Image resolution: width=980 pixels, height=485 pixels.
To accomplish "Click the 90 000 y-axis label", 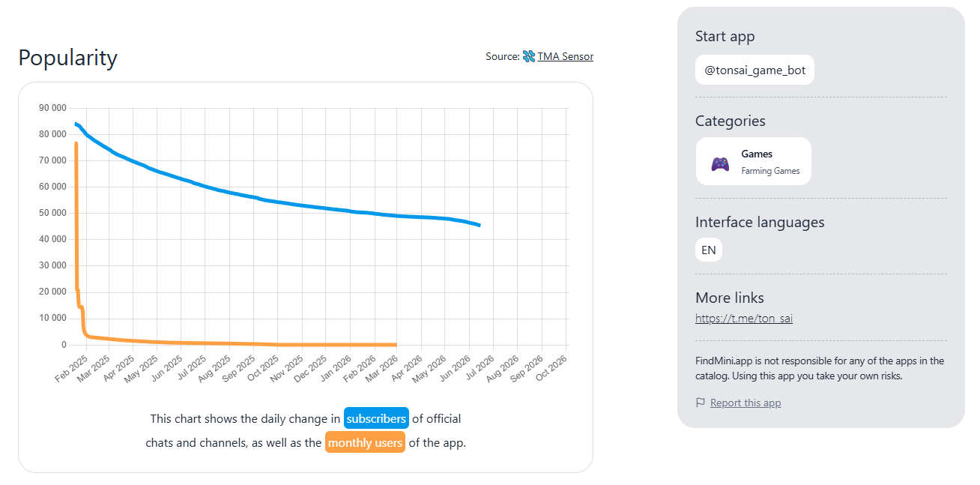I will [52, 108].
